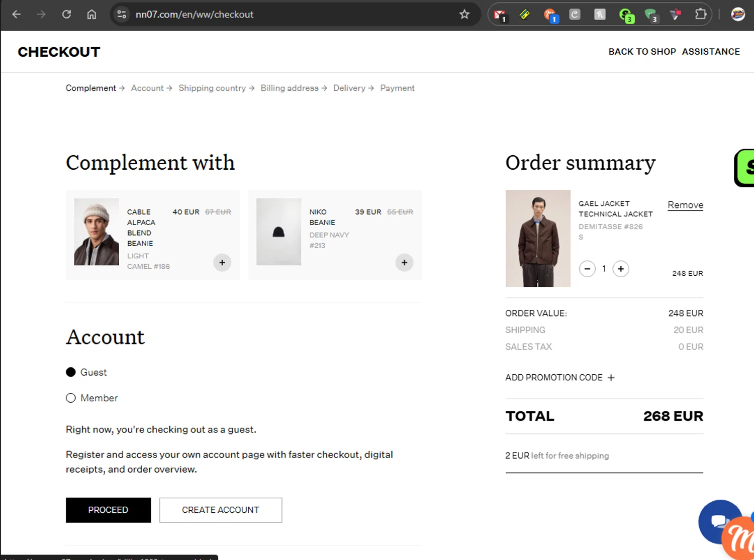Remove Gael Jacket from order

tap(685, 205)
